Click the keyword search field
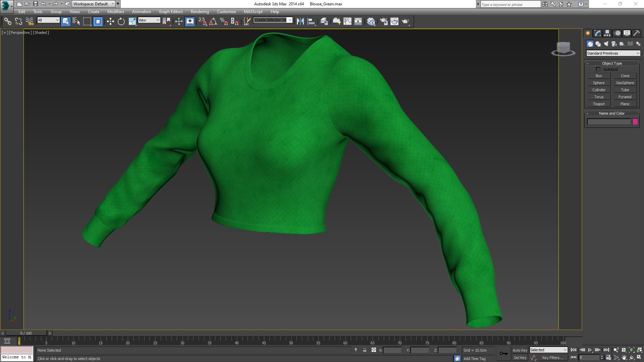The image size is (644, 362). 510,4
